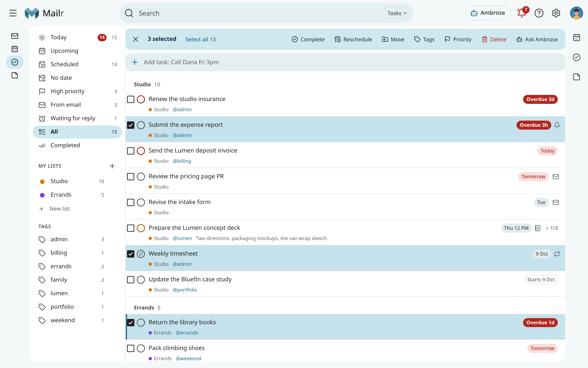588x368 pixels.
Task: Expand subtasks 1/3 on Lumen concept deck
Action: tap(551, 228)
